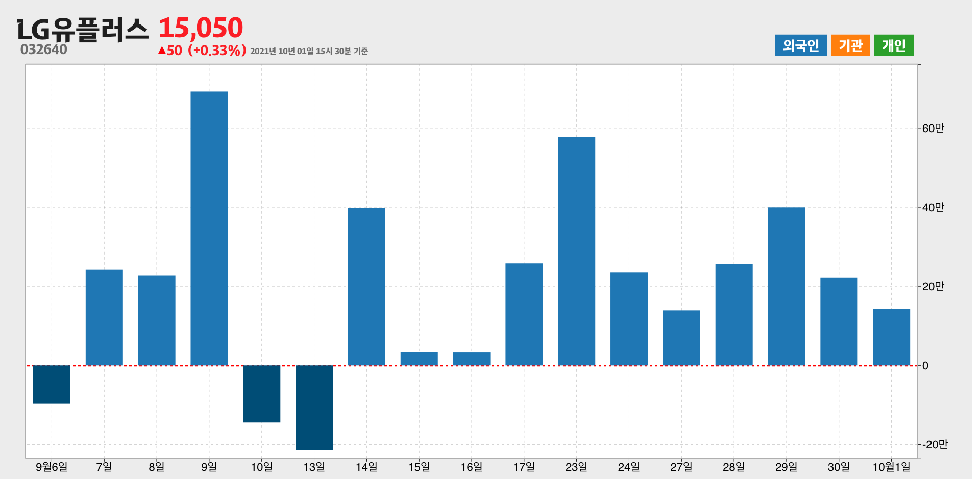Click the 16일 x-axis label
980x479 pixels.
(472, 467)
